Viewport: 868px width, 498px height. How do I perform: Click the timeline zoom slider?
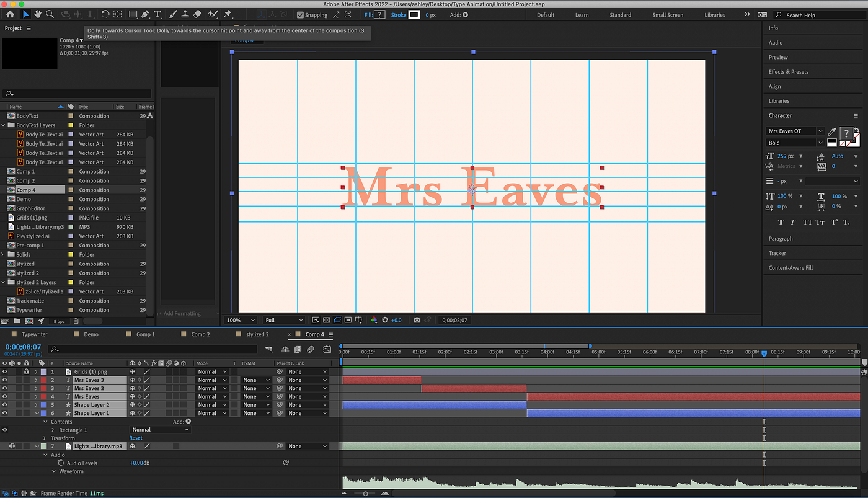click(365, 494)
